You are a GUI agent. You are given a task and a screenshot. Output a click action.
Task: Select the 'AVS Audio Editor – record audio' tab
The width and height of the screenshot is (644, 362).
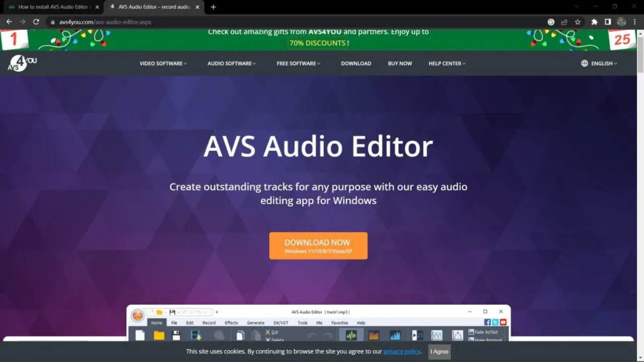coord(153,7)
